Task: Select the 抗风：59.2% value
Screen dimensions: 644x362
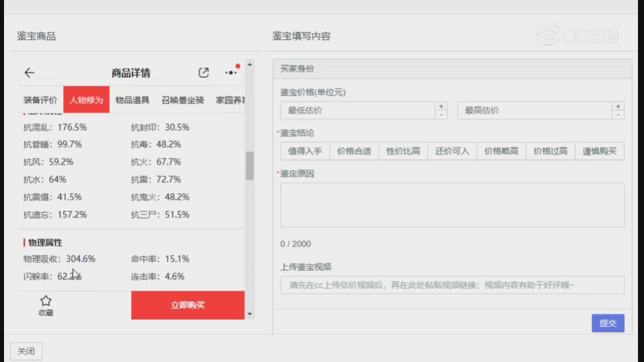Action: pos(48,162)
